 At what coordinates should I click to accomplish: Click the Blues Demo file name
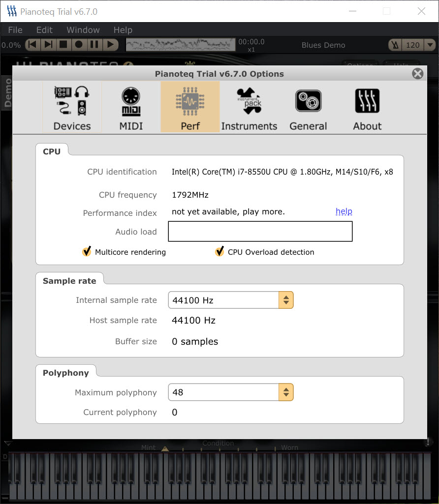tap(323, 45)
